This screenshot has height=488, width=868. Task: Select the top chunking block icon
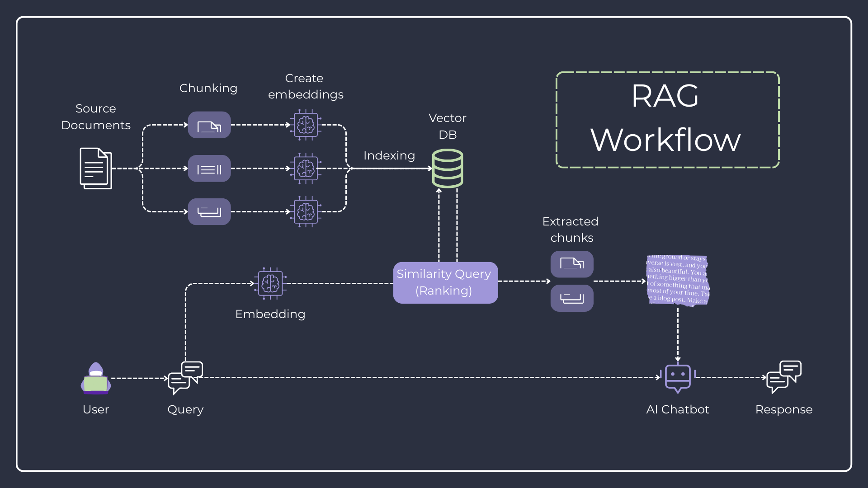pos(209,125)
